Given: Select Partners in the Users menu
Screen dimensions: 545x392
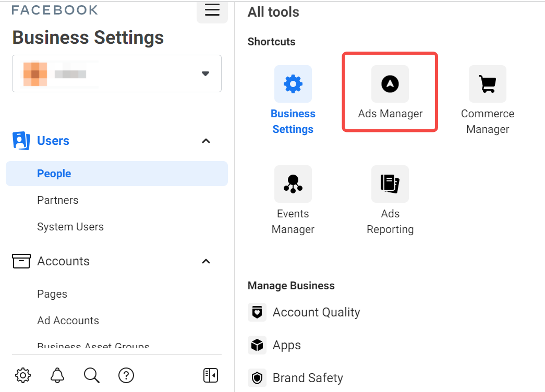Looking at the screenshot, I should coord(58,200).
